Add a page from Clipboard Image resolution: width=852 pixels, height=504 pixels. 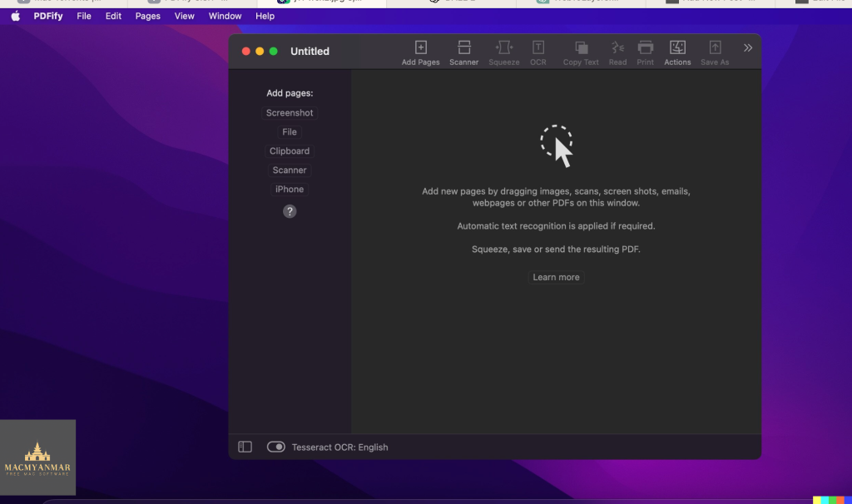tap(290, 151)
